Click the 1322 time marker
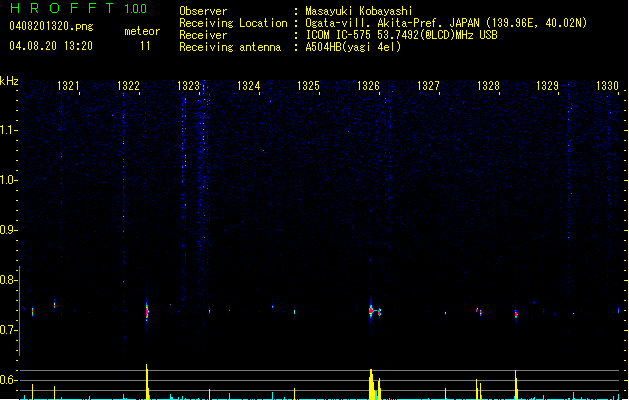Viewport: 629px width, 400px height. [x=128, y=86]
